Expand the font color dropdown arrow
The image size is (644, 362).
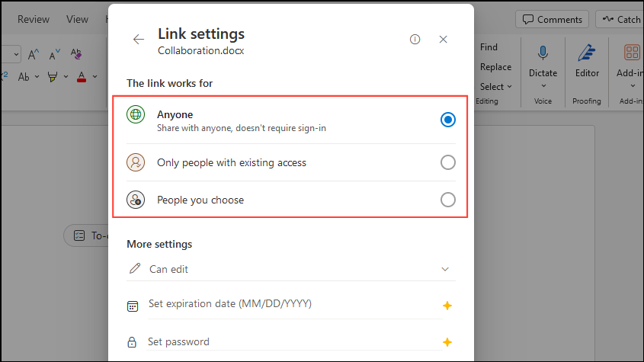pyautogui.click(x=95, y=76)
